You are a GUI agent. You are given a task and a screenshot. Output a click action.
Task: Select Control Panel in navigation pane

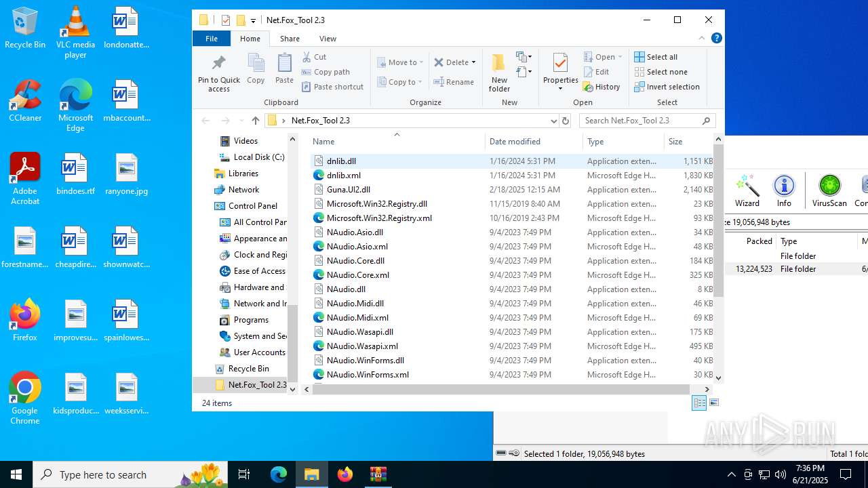click(253, 206)
